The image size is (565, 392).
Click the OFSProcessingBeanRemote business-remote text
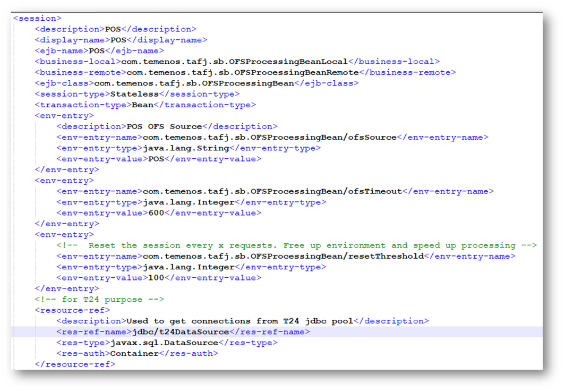242,72
